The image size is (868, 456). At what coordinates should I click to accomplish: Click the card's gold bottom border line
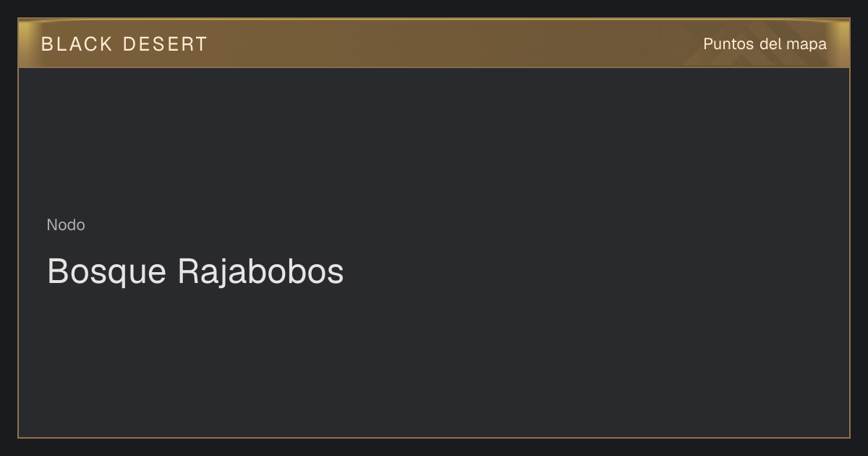434,437
